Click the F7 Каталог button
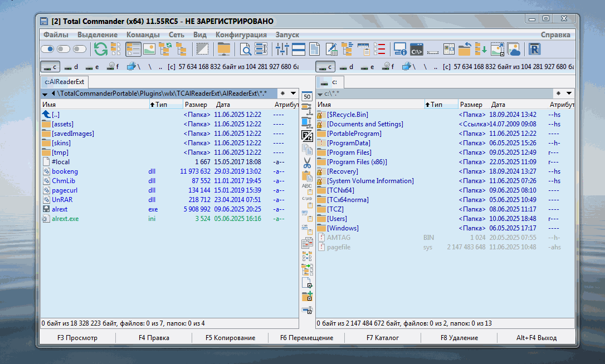This screenshot has height=364, width=605. pyautogui.click(x=383, y=338)
